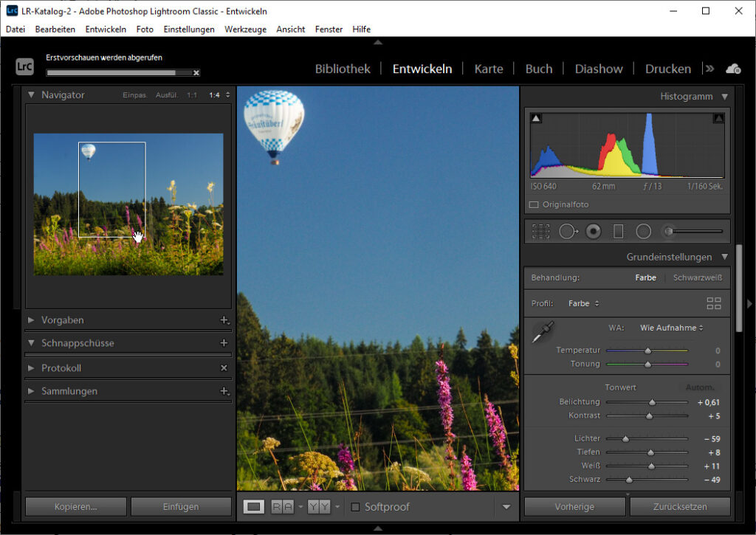Select the Adjustment Brush tool
The height and width of the screenshot is (535, 756).
pyautogui.click(x=668, y=231)
